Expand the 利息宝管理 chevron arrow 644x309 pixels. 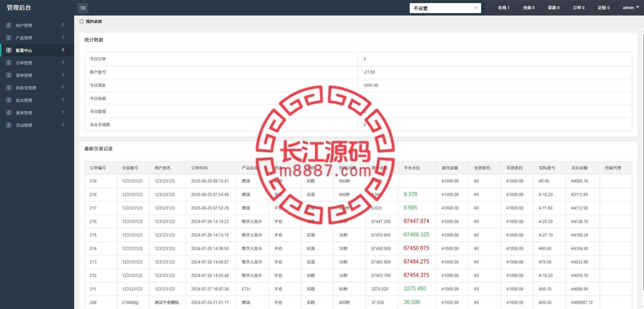click(63, 87)
